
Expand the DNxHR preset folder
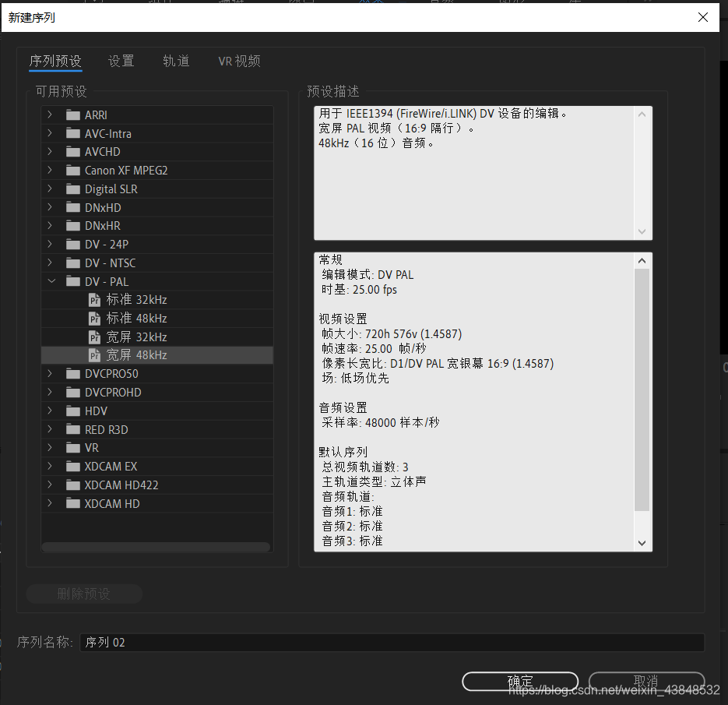50,225
